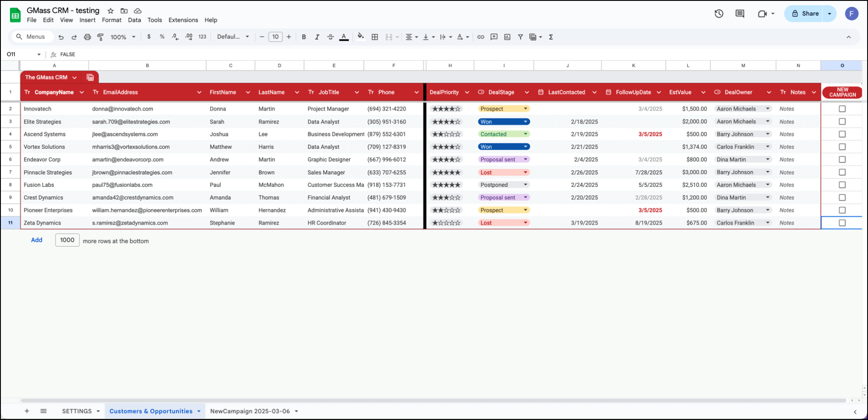Check the campaign box for Vortex Solutions

(x=842, y=147)
